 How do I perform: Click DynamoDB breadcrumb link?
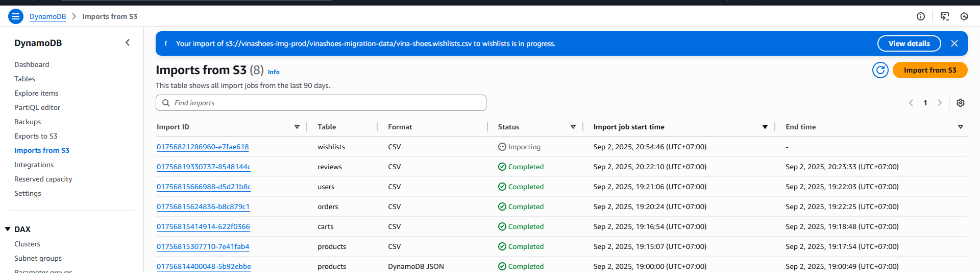point(47,16)
